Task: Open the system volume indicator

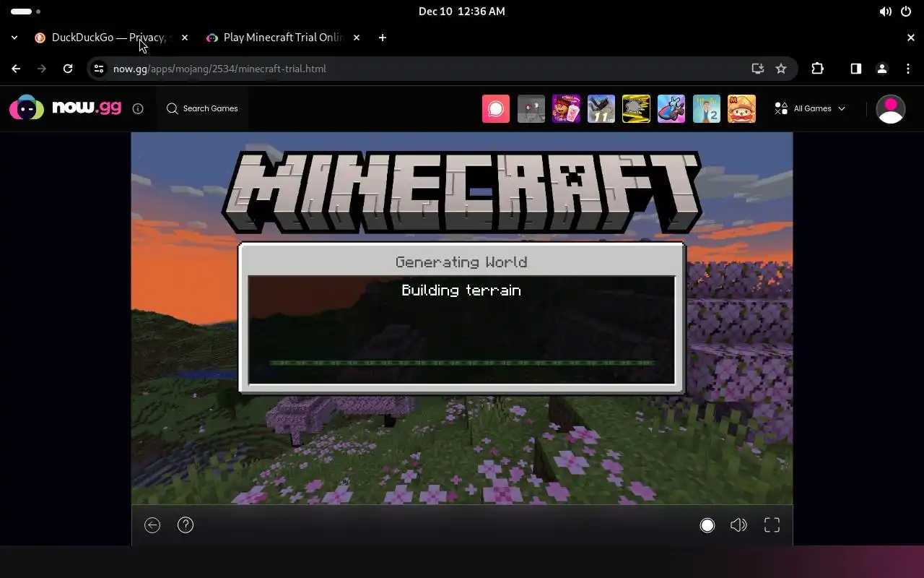Action: pos(885,12)
